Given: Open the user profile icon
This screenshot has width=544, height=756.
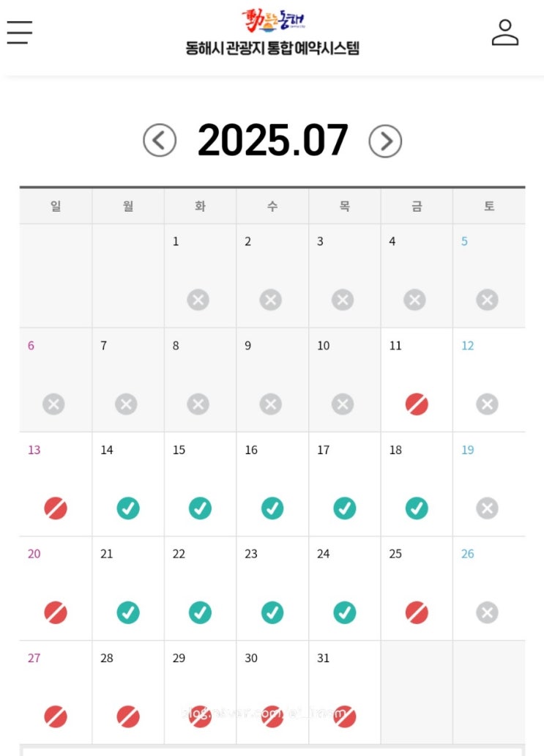Looking at the screenshot, I should pyautogui.click(x=504, y=33).
